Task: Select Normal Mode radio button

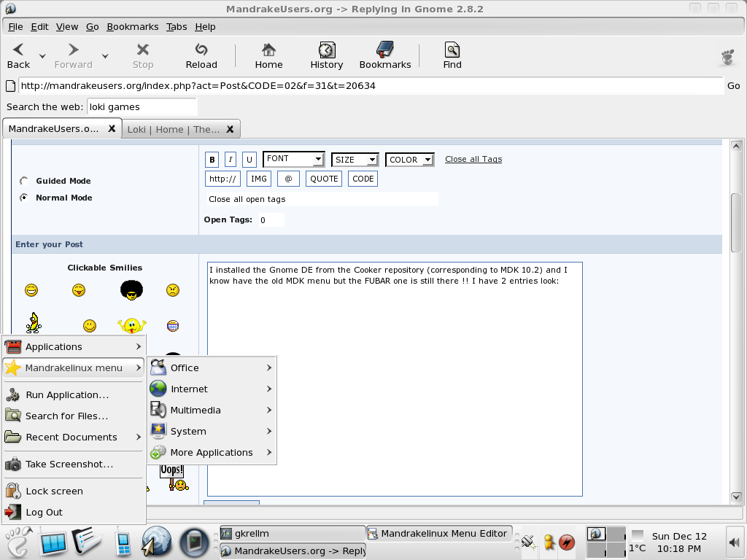Action: [24, 197]
